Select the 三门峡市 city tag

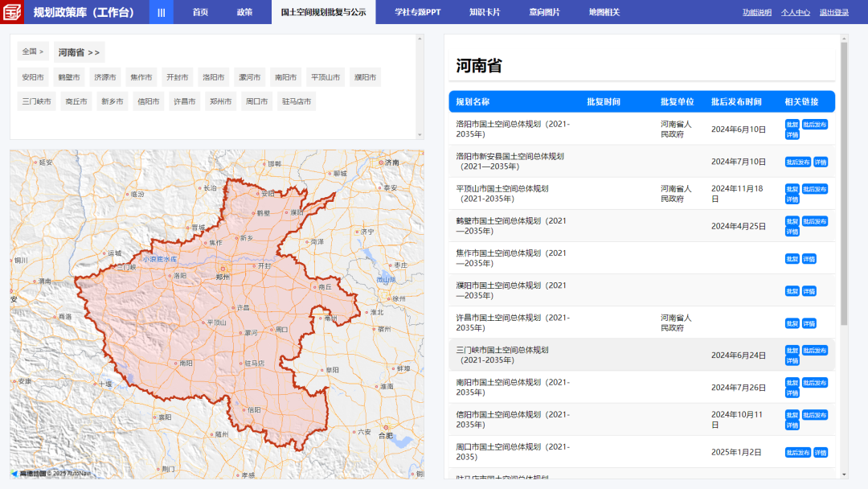pyautogui.click(x=36, y=101)
